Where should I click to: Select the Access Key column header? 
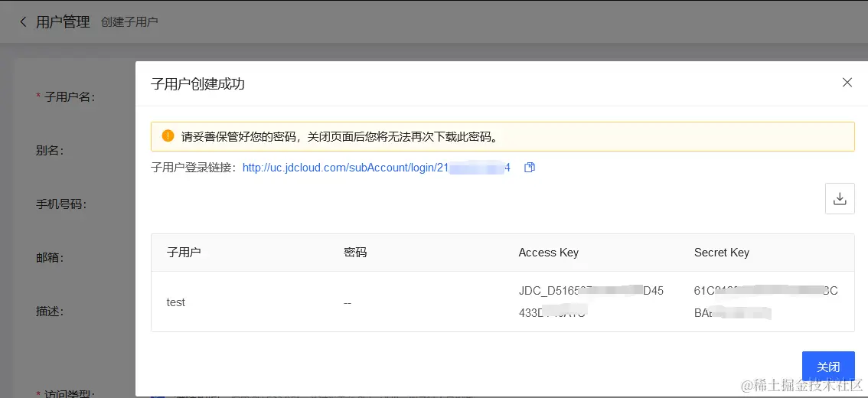(x=549, y=253)
